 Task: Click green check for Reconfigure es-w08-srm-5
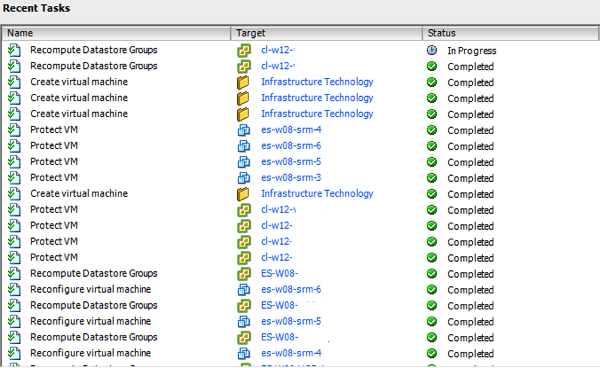(x=432, y=321)
